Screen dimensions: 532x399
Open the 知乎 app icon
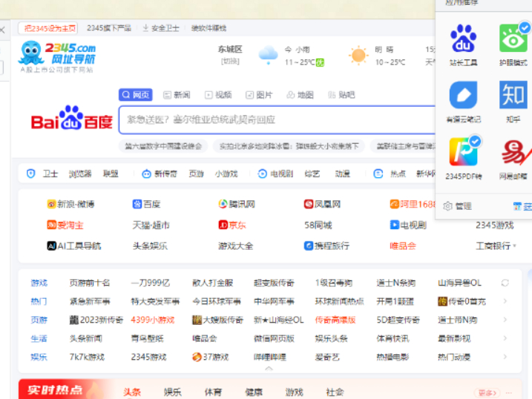click(513, 95)
